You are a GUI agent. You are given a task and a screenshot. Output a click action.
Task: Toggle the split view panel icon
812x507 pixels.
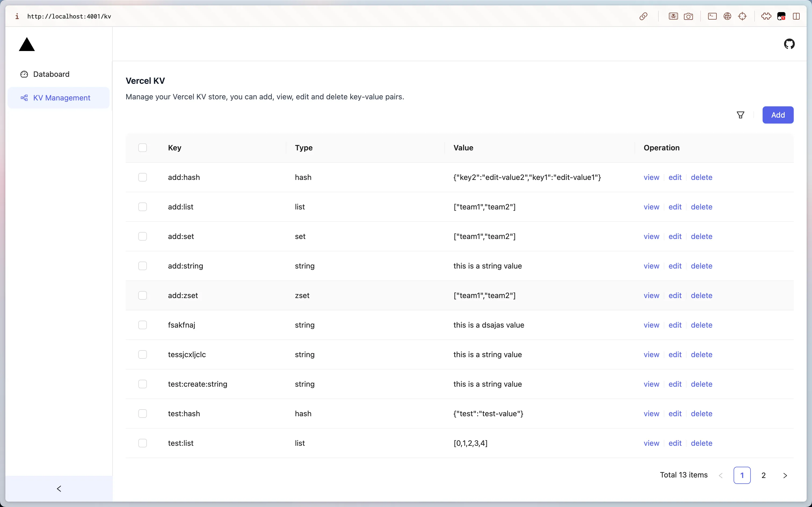pyautogui.click(x=796, y=16)
